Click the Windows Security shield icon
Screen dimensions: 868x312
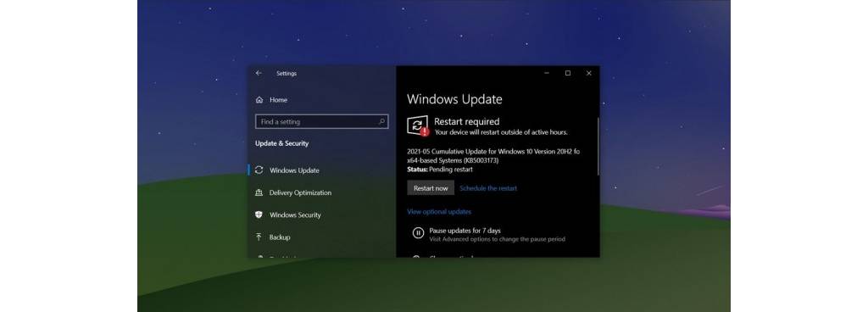[259, 214]
